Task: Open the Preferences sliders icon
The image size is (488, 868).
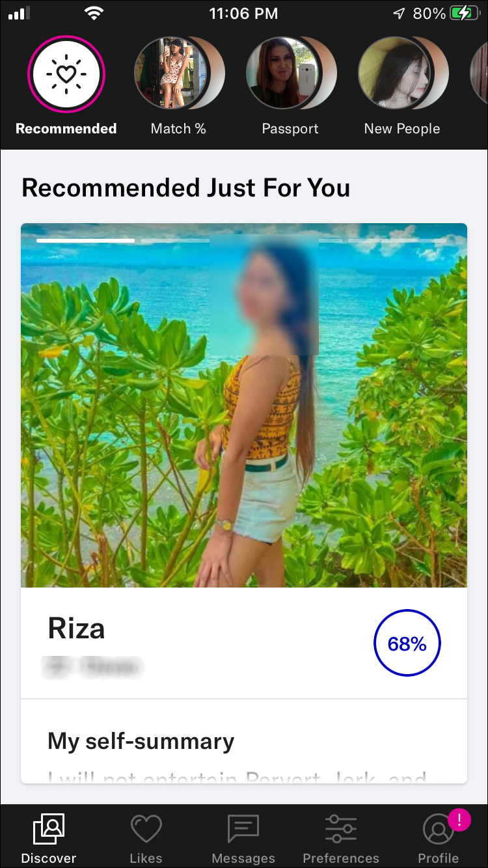Action: [341, 830]
